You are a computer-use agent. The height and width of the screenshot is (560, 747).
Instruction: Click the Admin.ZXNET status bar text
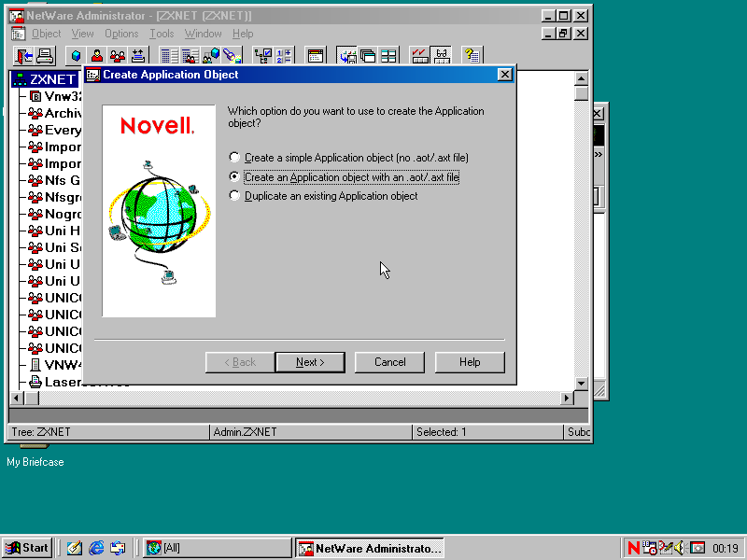[x=245, y=432]
